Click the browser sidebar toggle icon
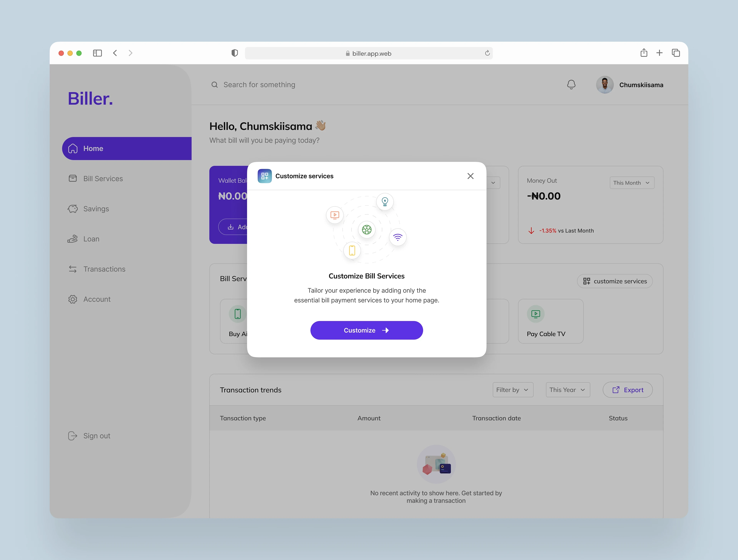Image resolution: width=738 pixels, height=560 pixels. click(x=97, y=53)
